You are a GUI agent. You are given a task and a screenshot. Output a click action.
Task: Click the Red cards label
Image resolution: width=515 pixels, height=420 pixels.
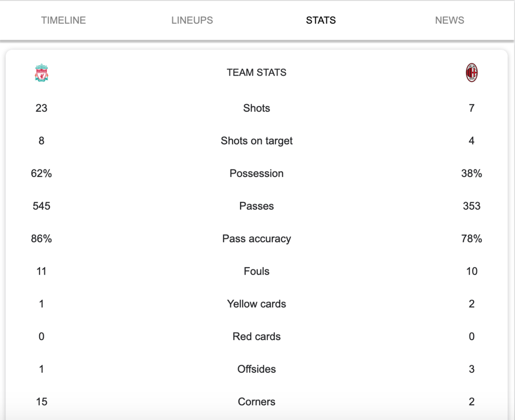click(x=256, y=337)
